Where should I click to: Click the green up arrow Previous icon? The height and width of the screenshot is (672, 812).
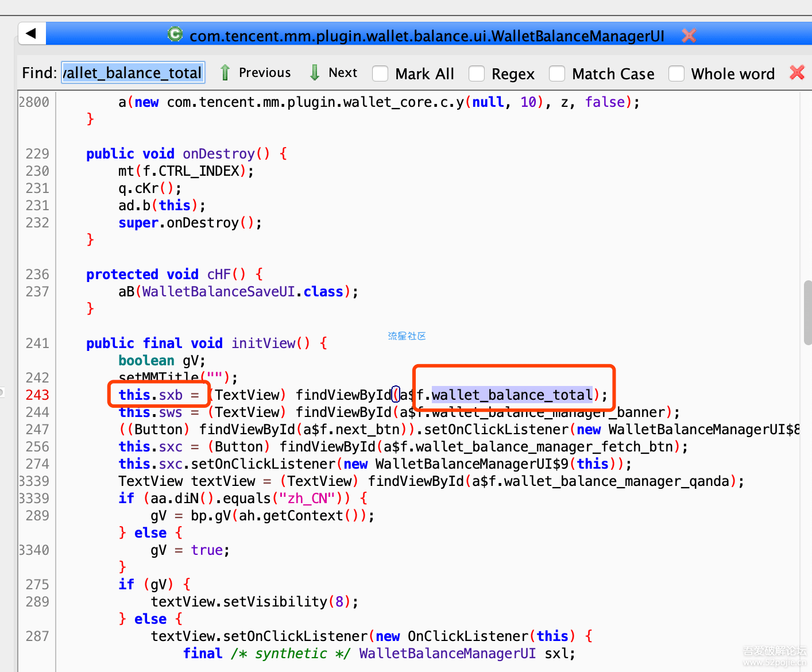pyautogui.click(x=225, y=72)
